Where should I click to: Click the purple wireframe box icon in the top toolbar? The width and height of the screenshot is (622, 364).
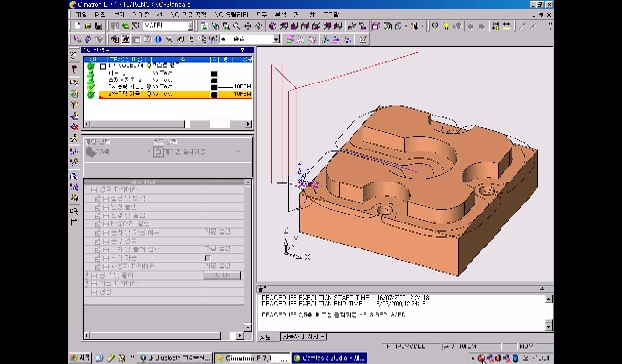pos(376,26)
